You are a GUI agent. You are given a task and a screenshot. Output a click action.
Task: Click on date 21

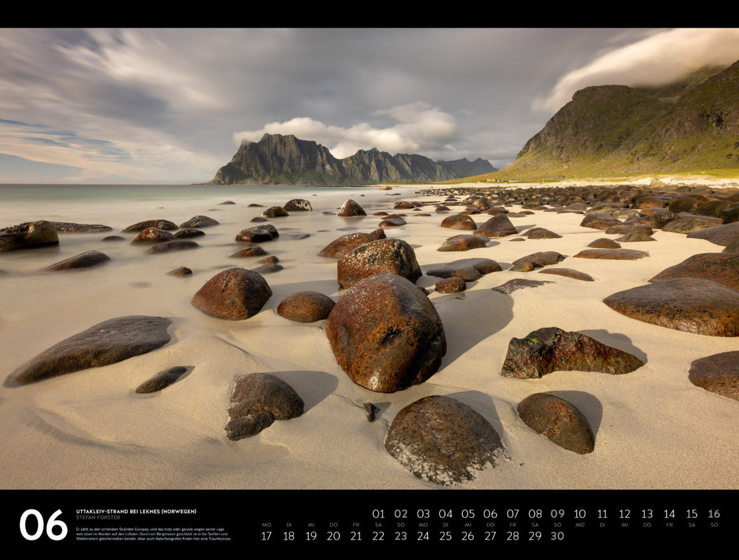tap(356, 536)
